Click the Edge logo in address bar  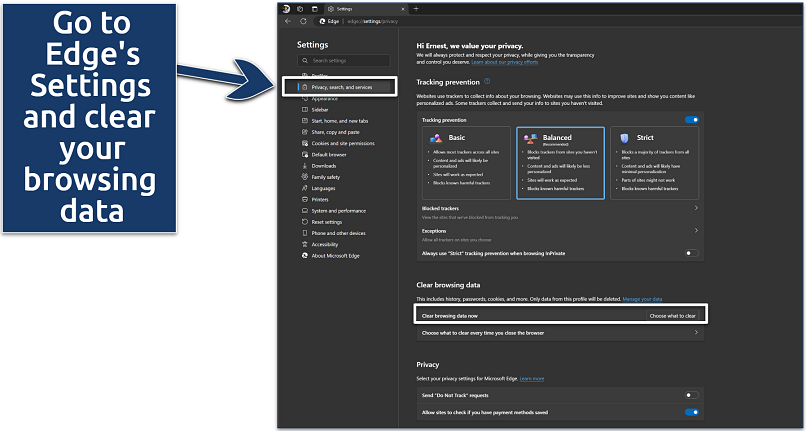point(322,21)
